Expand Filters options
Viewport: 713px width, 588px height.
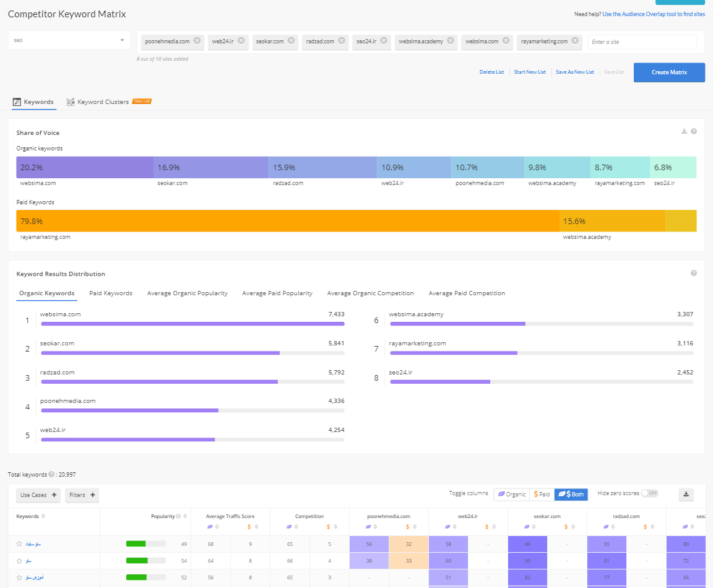tap(82, 495)
